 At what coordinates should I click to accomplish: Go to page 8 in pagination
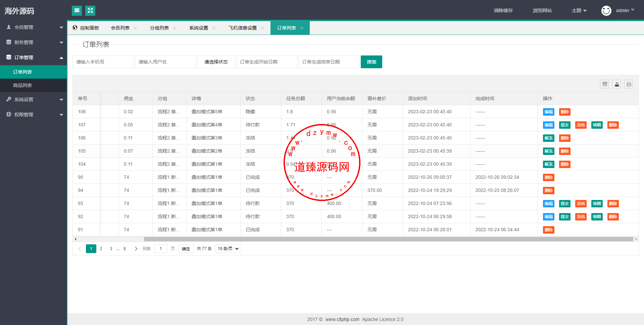pyautogui.click(x=125, y=249)
